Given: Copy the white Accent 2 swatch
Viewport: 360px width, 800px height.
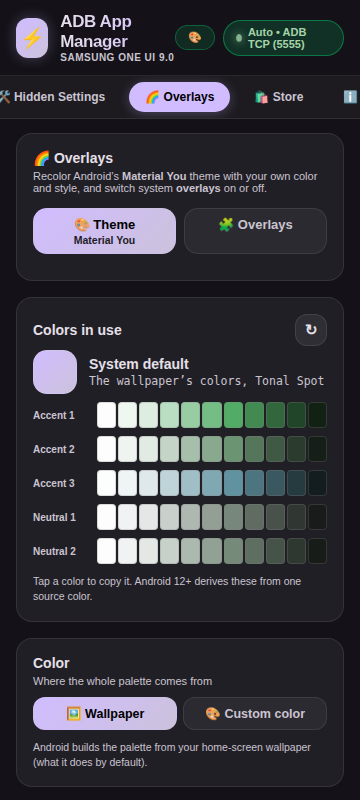Looking at the screenshot, I should tap(107, 449).
